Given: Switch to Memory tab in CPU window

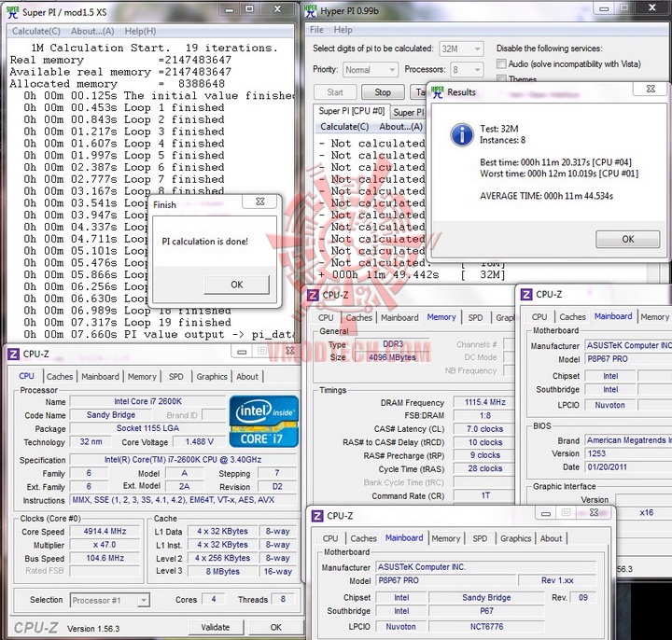Looking at the screenshot, I should pyautogui.click(x=142, y=377).
